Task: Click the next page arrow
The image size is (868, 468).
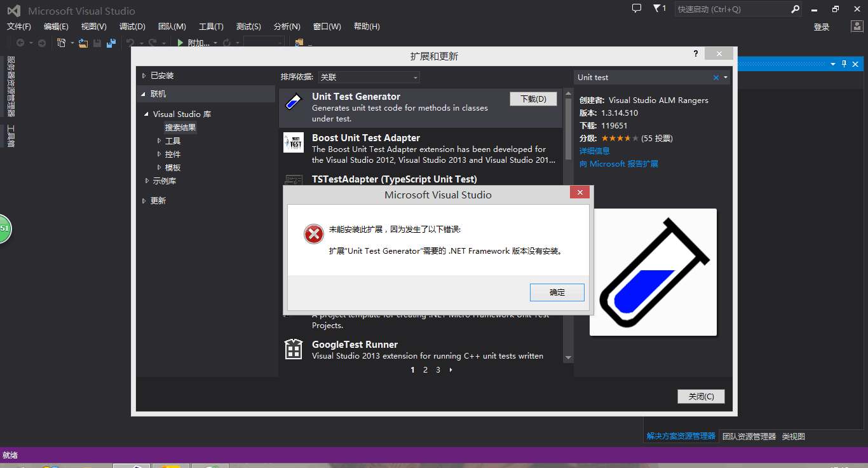Action: tap(451, 369)
